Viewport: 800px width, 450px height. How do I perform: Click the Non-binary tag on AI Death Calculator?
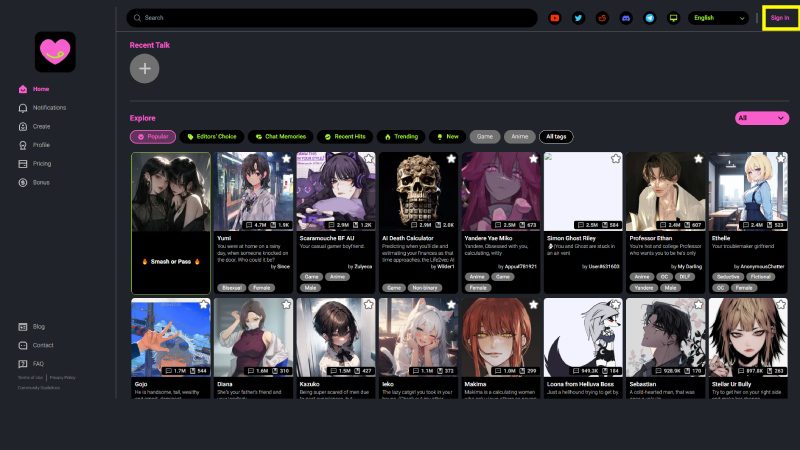(424, 288)
